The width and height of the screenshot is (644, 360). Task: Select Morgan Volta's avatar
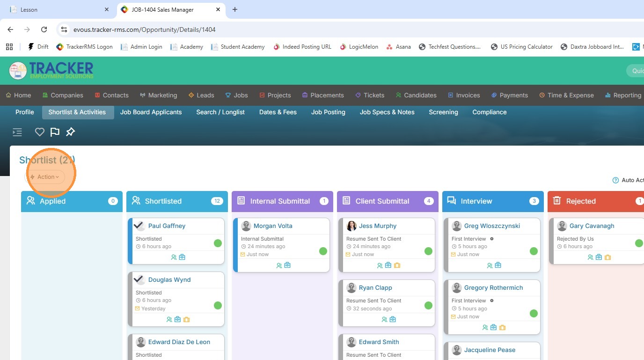(246, 226)
